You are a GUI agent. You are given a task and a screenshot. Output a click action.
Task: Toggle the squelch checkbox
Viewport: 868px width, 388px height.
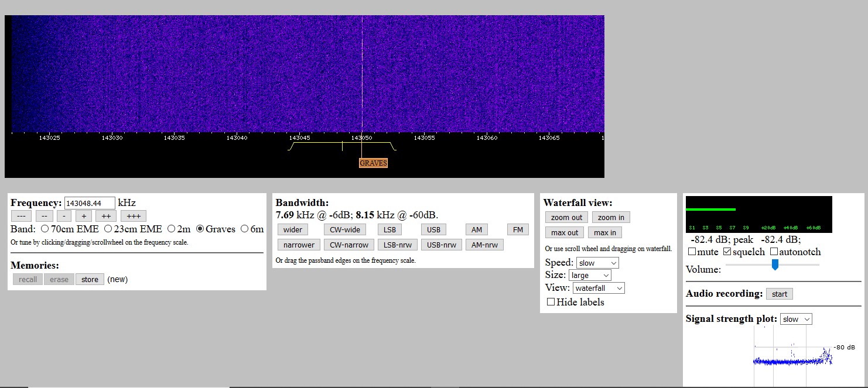pos(727,252)
